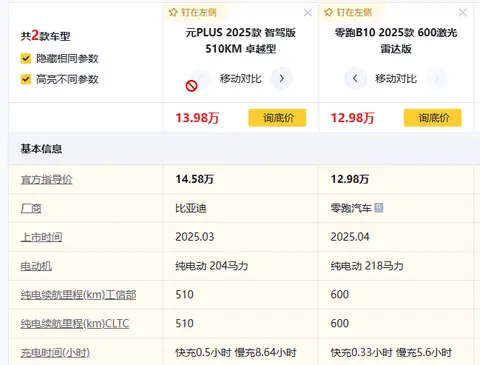Viewport: 480px width, 365px height.
Task: Open info icon beside 零跑汽车
Action: pyautogui.click(x=379, y=208)
